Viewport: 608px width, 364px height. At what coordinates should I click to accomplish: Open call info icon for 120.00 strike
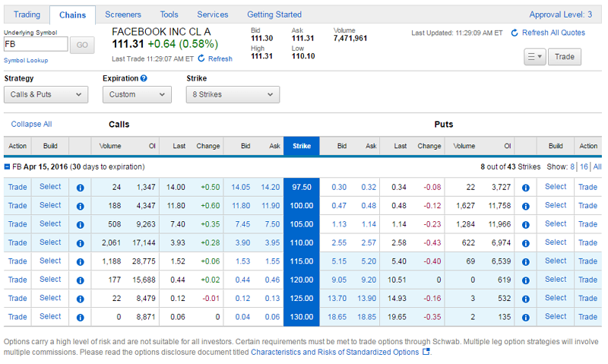[x=81, y=280]
